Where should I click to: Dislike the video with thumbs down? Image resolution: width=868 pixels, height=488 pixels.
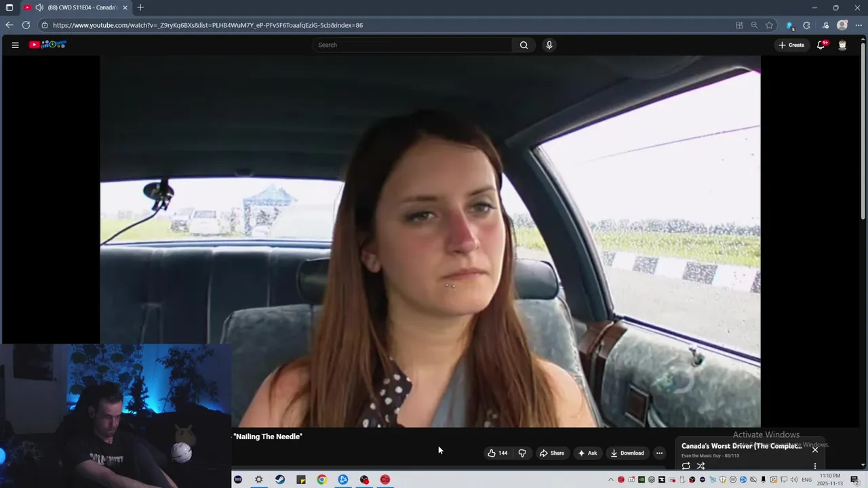pos(522,453)
